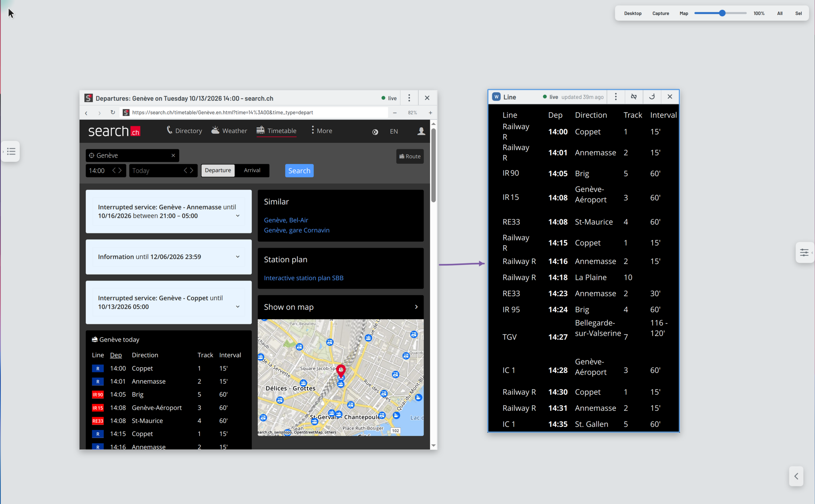Screen dimensions: 815x504
Task: Open the Genève, gare Cornavin link
Action: pyautogui.click(x=297, y=230)
